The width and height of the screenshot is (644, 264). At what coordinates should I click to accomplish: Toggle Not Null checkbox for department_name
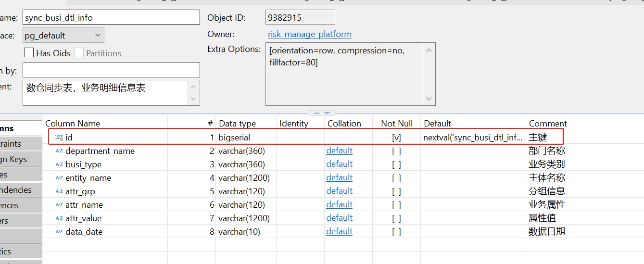(396, 151)
